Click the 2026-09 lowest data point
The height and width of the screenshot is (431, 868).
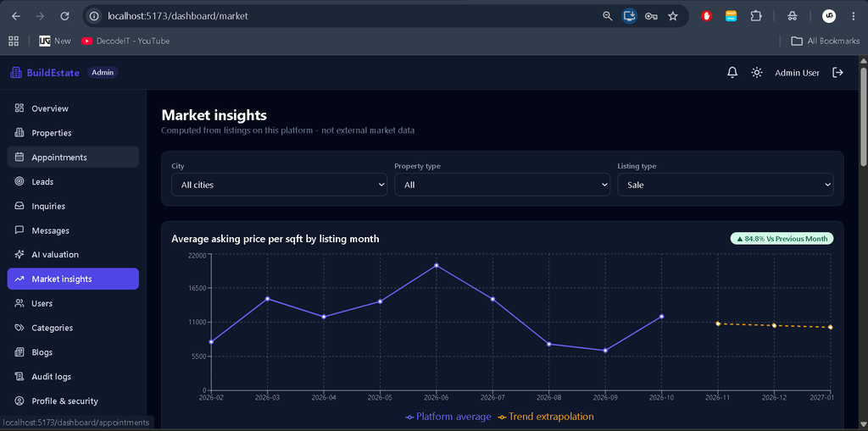(x=605, y=351)
